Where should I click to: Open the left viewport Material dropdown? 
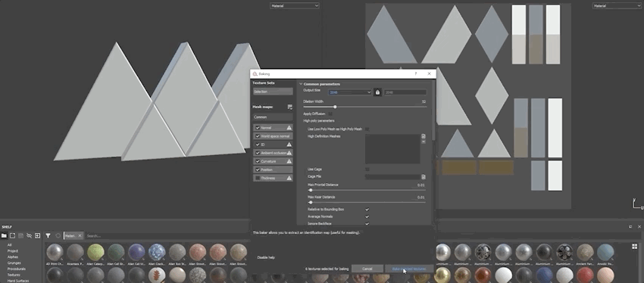(x=295, y=6)
